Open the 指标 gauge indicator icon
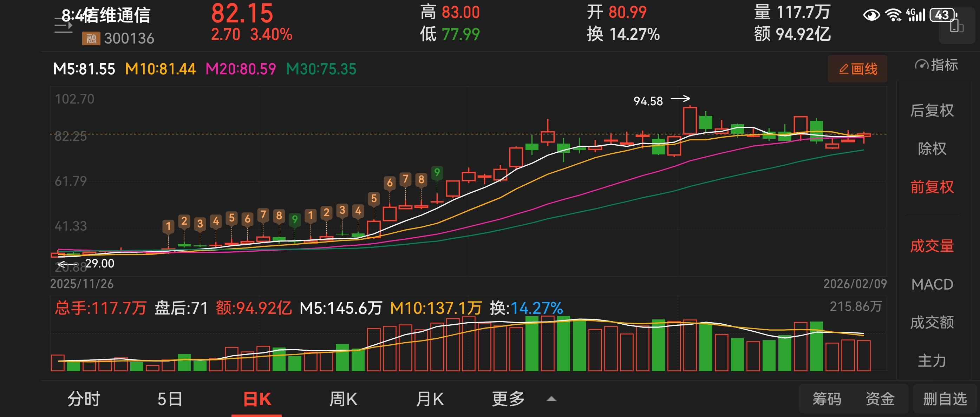 point(921,65)
